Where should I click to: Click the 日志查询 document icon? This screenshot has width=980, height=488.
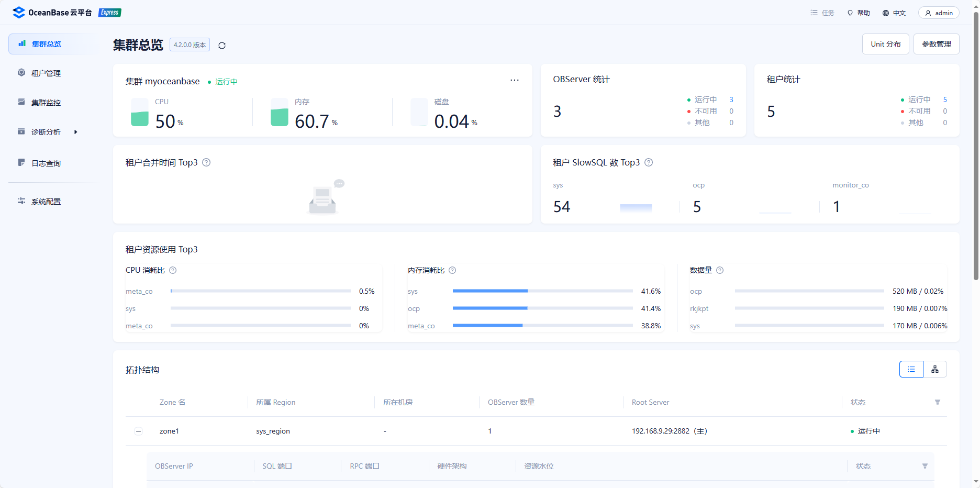21,162
